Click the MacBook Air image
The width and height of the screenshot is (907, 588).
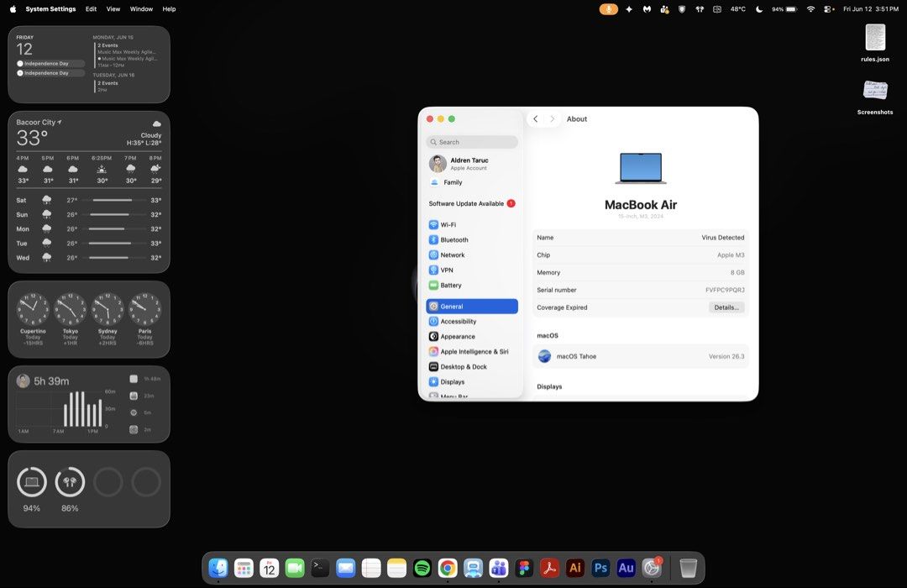640,168
